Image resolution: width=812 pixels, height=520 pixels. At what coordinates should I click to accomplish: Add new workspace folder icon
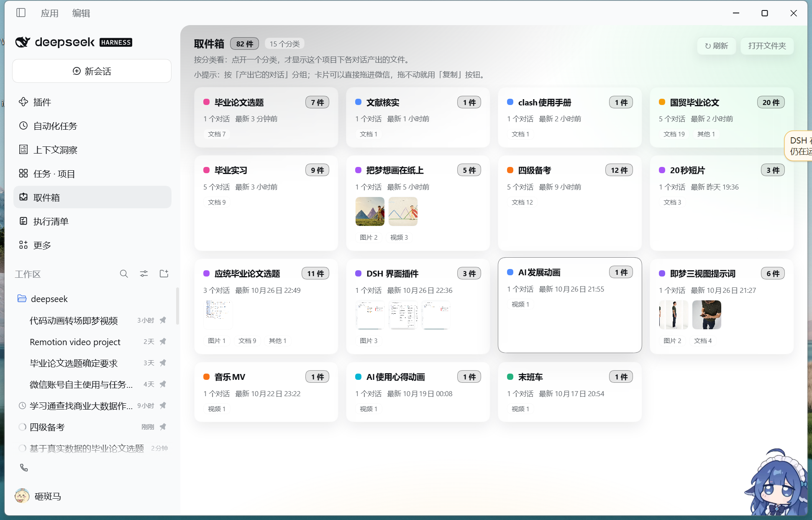(164, 274)
